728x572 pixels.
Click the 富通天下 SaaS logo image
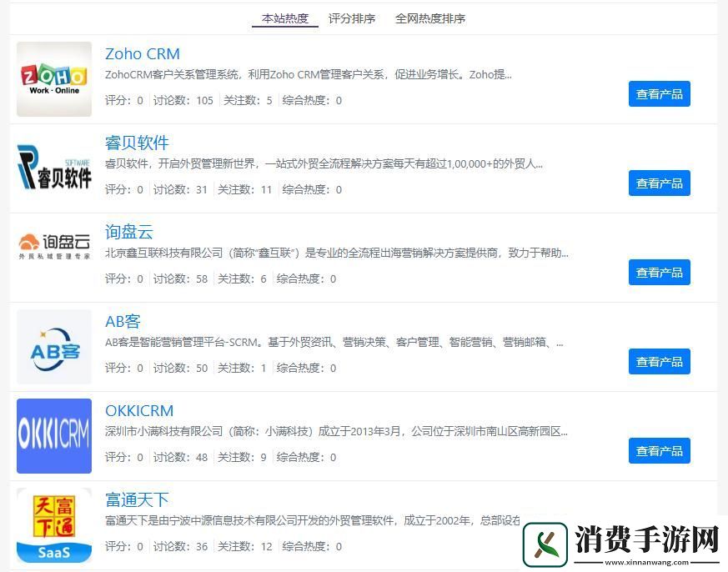click(x=54, y=525)
